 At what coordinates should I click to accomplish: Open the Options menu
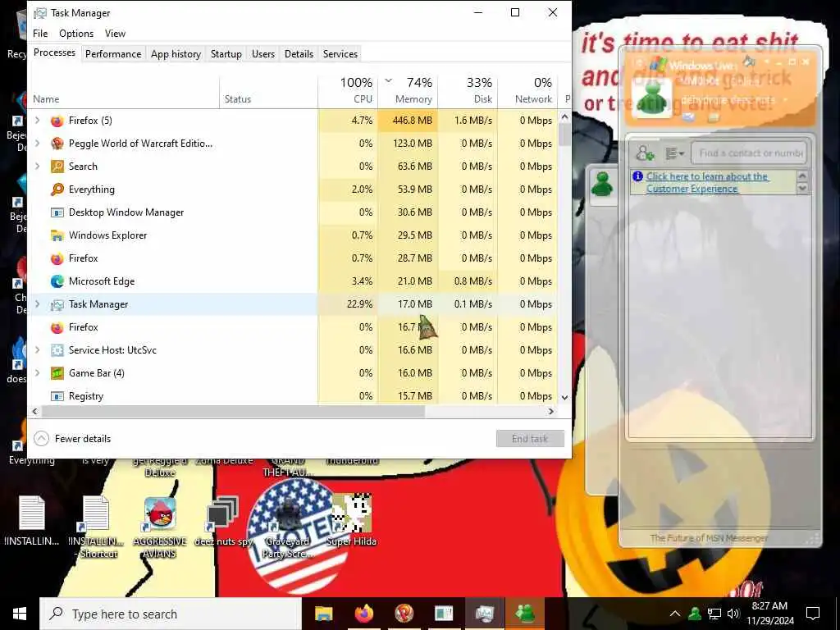pos(76,33)
